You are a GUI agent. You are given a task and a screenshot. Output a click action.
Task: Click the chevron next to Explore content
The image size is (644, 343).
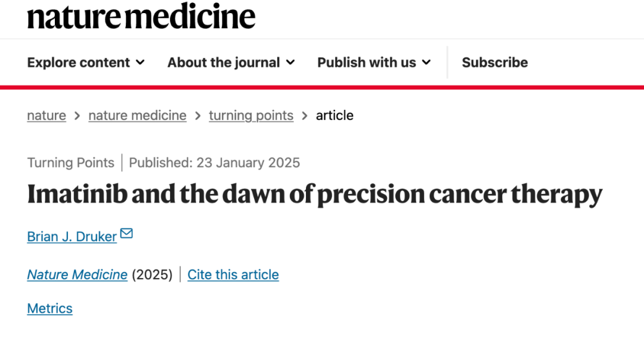(x=141, y=63)
